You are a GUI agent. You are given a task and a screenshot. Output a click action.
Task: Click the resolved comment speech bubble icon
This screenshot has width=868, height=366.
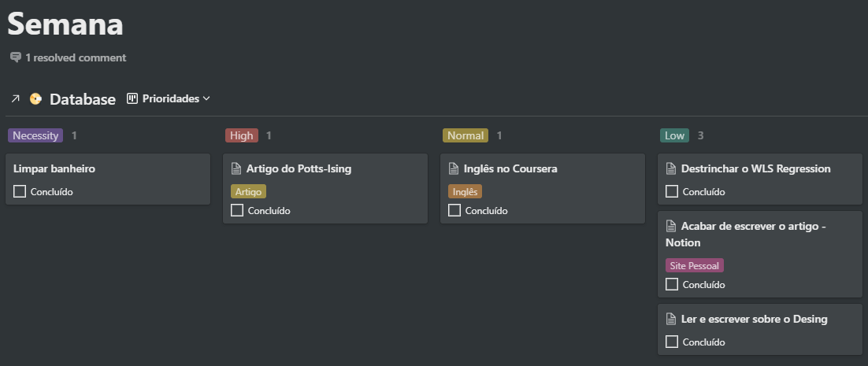(16, 57)
